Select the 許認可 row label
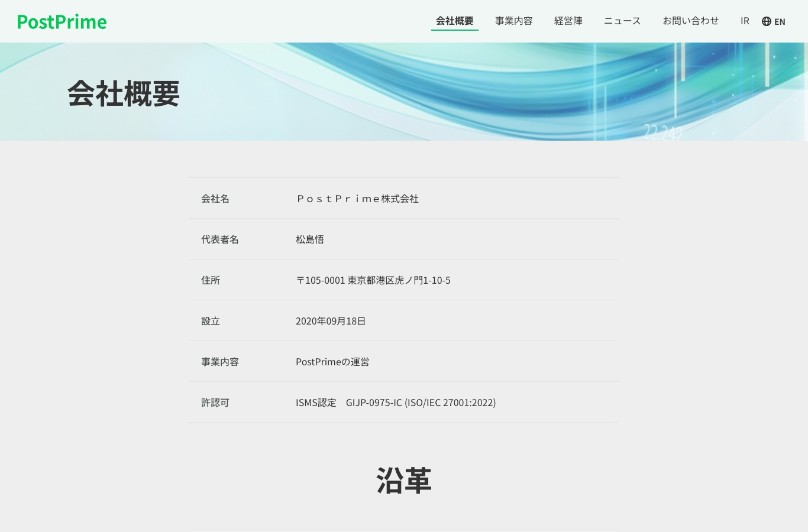Image resolution: width=808 pixels, height=532 pixels. 215,403
